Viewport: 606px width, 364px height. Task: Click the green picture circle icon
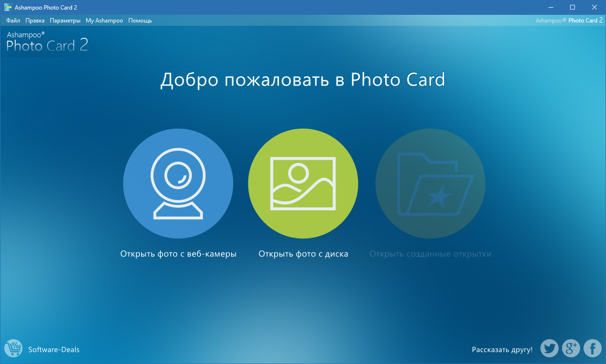pos(303,184)
